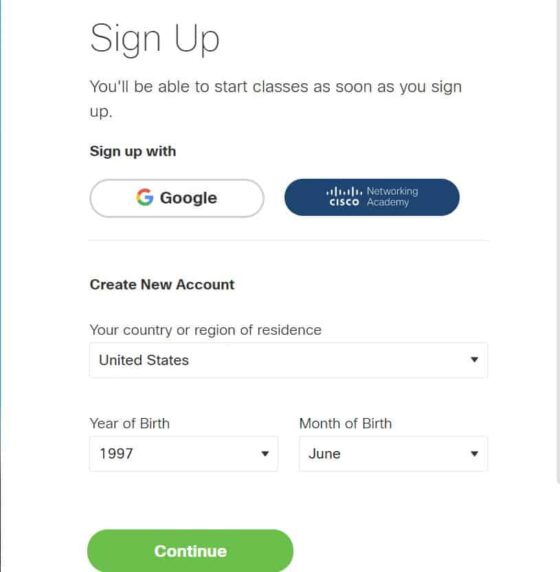The height and width of the screenshot is (572, 560).
Task: Sign up using the Google button text
Action: tap(188, 198)
